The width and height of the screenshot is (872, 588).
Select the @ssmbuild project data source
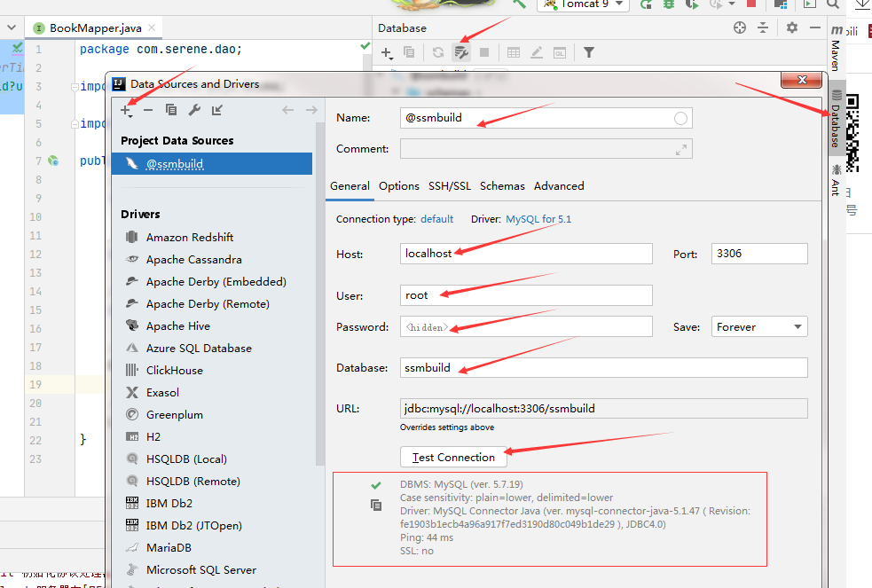(212, 164)
